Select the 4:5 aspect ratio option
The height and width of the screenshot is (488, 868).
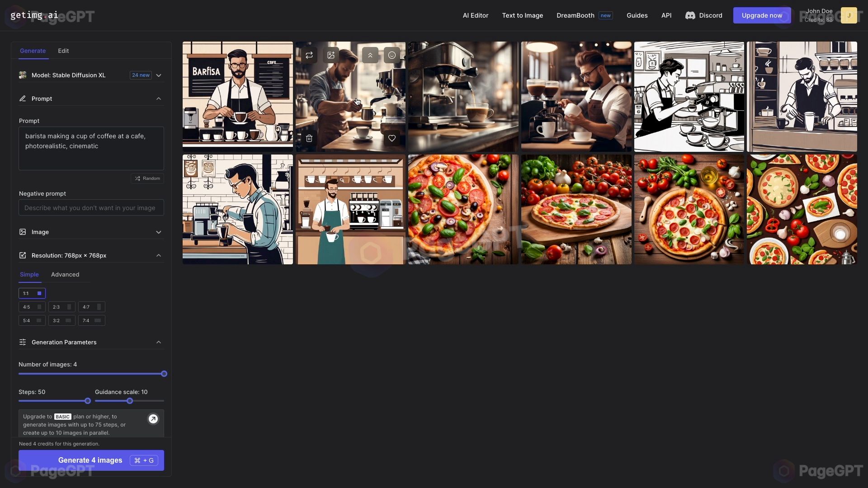32,307
